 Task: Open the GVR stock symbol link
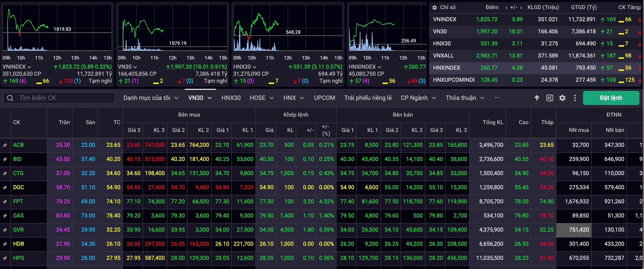pos(18,230)
